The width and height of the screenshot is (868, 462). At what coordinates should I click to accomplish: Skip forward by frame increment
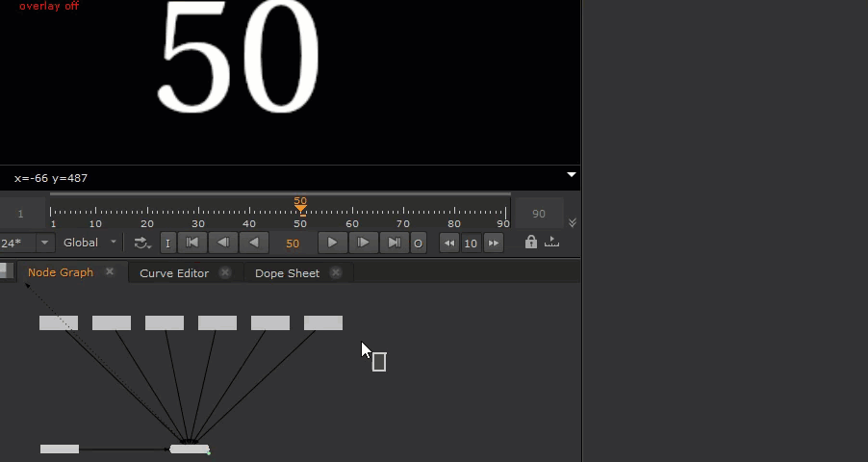pyautogui.click(x=493, y=244)
